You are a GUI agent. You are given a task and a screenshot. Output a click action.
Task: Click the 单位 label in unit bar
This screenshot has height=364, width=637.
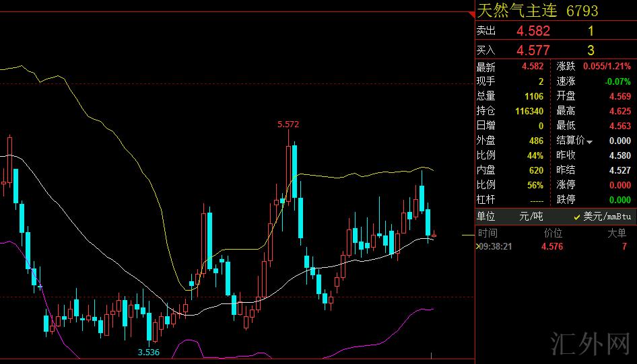click(486, 217)
